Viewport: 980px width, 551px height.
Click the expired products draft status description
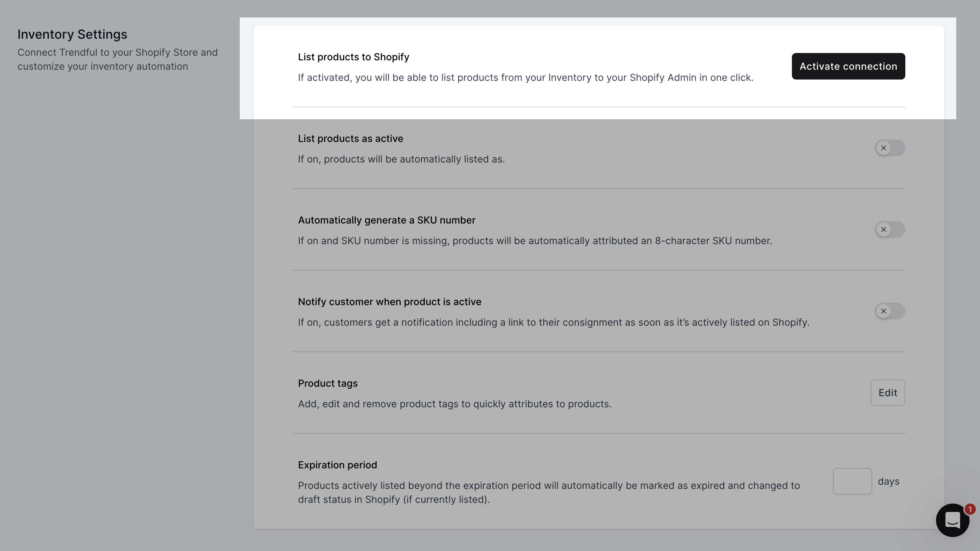point(549,492)
